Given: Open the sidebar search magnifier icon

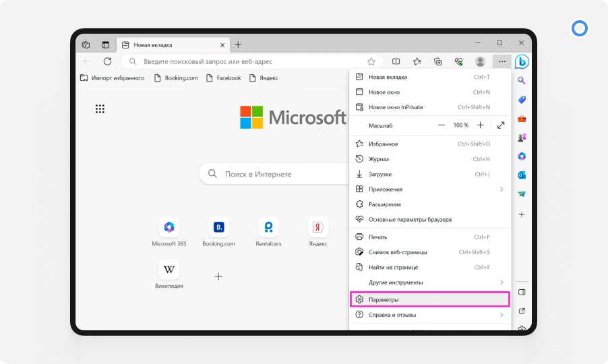Looking at the screenshot, I should pos(521,81).
